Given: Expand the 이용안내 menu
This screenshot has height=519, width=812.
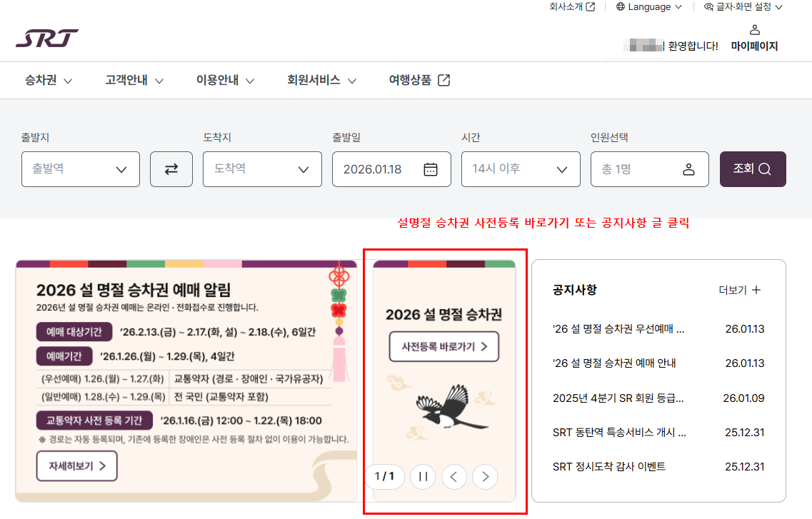Looking at the screenshot, I should (x=225, y=80).
